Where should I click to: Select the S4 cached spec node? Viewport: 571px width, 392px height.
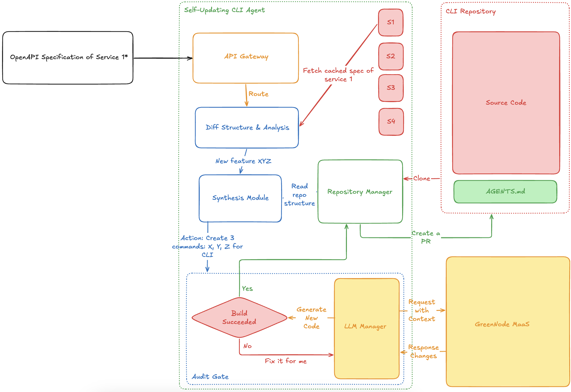391,122
